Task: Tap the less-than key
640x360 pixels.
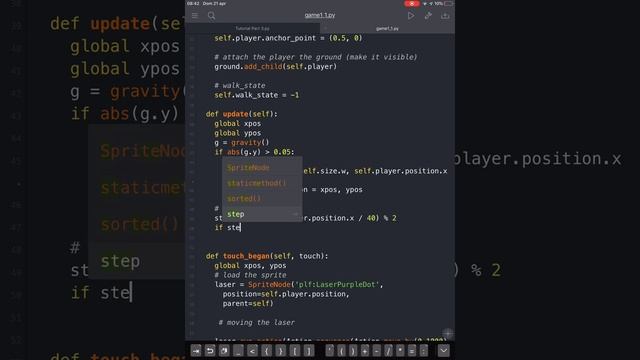Action: click(252, 351)
